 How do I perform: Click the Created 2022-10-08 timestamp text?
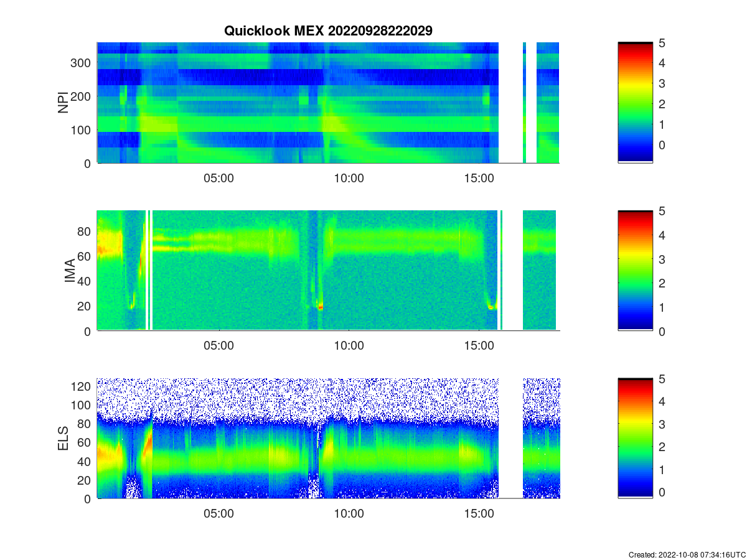687,554
